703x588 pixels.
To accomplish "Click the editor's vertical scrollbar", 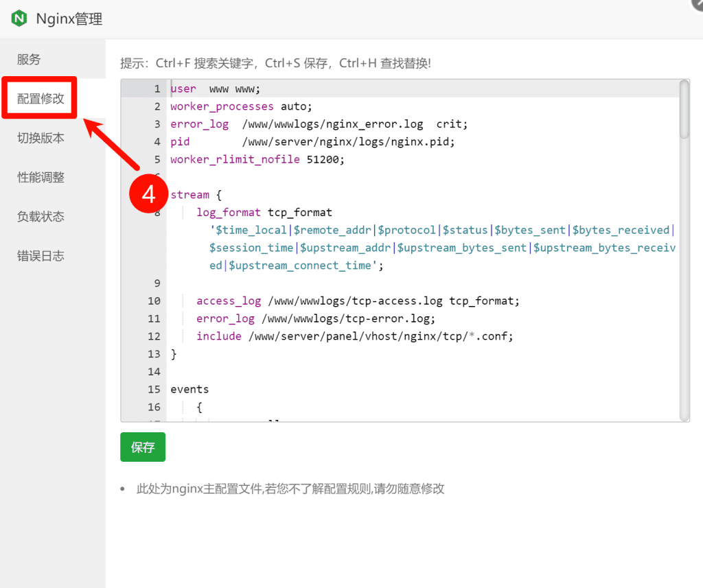I will pos(684,110).
